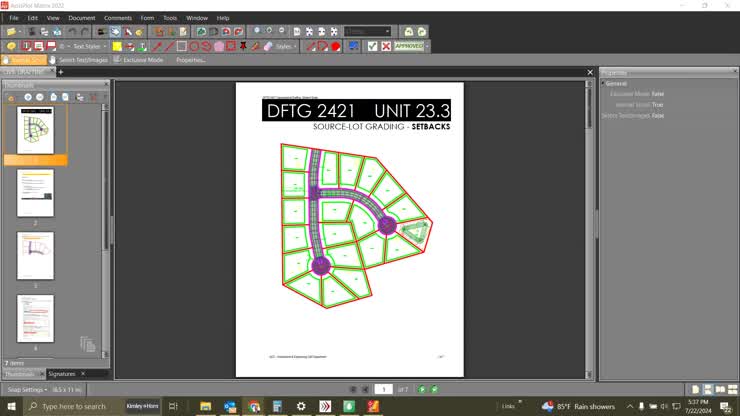Click the Select Text/Images tool
The image size is (740, 416).
point(79,60)
